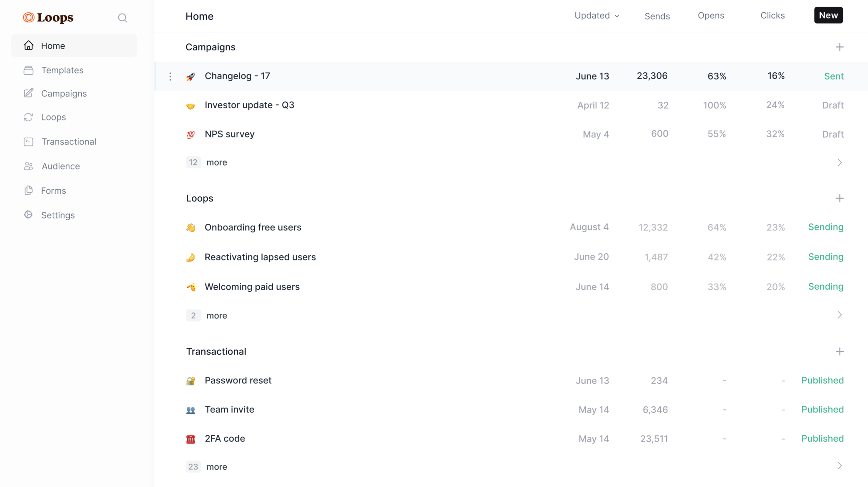Click the Loops logo in the sidebar
Image resolution: width=868 pixels, height=487 pixels.
pos(48,18)
